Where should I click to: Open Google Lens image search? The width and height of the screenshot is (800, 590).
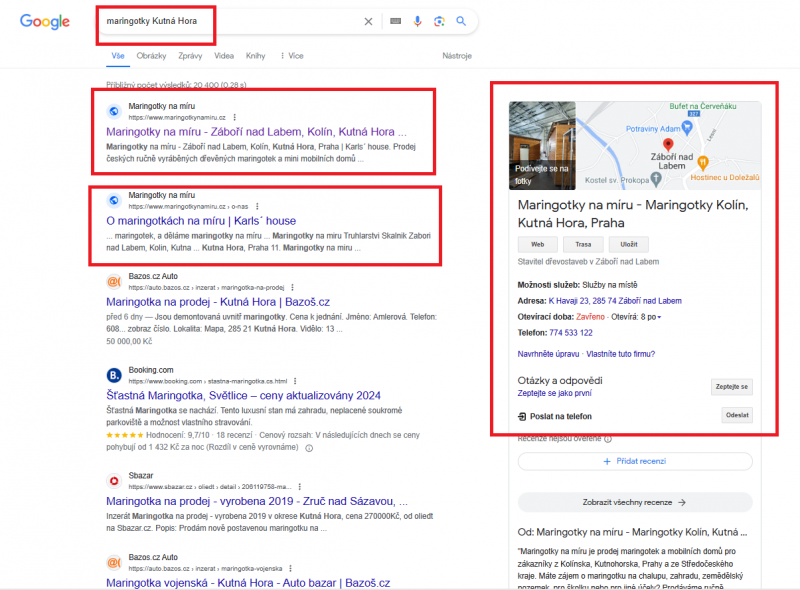pyautogui.click(x=439, y=21)
